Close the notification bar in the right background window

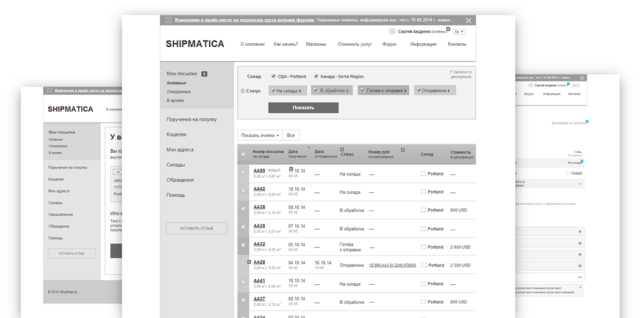click(x=583, y=77)
